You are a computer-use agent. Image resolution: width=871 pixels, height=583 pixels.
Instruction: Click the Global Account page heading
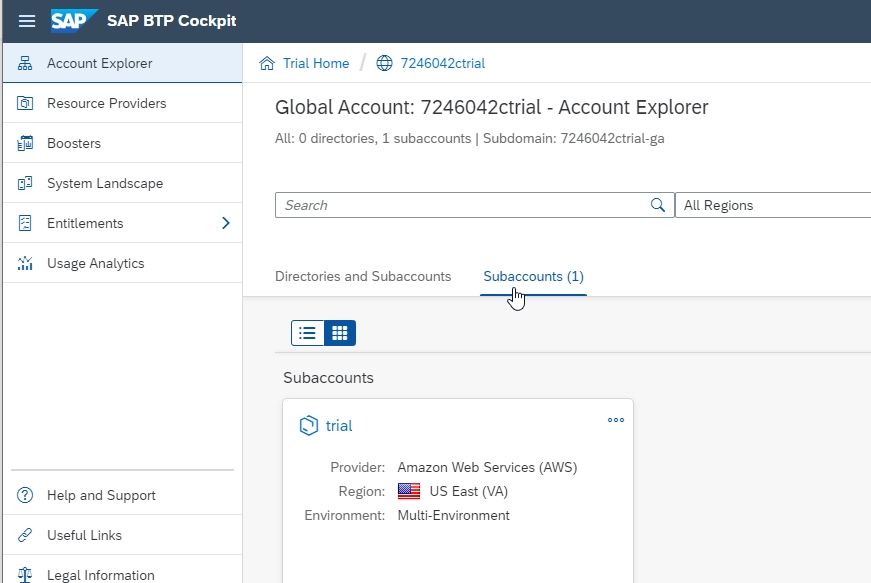492,107
